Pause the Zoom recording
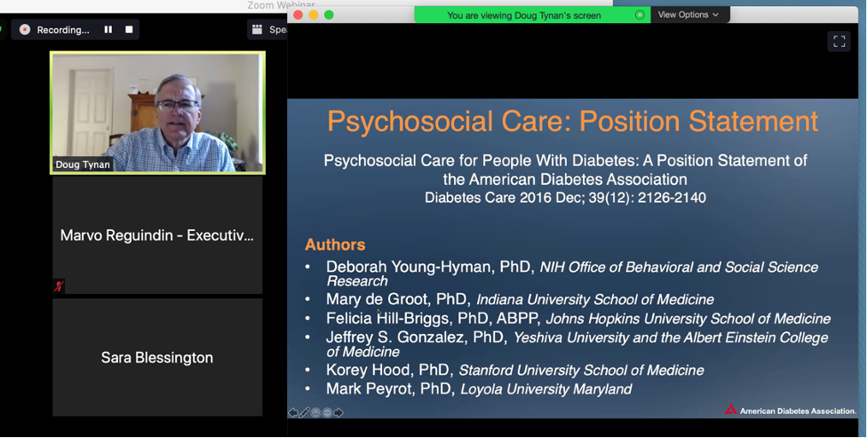Viewport: 868px width, 438px height. pyautogui.click(x=108, y=29)
